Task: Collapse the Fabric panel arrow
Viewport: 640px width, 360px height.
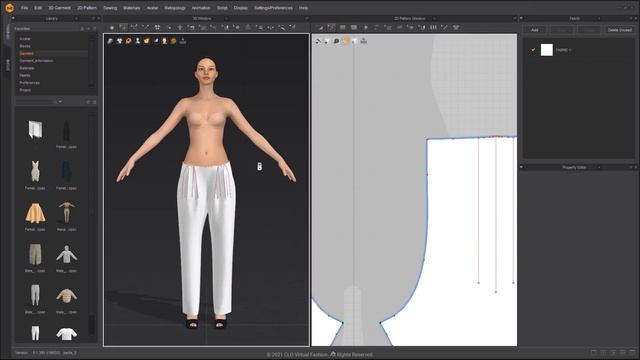Action: pyautogui.click(x=521, y=18)
